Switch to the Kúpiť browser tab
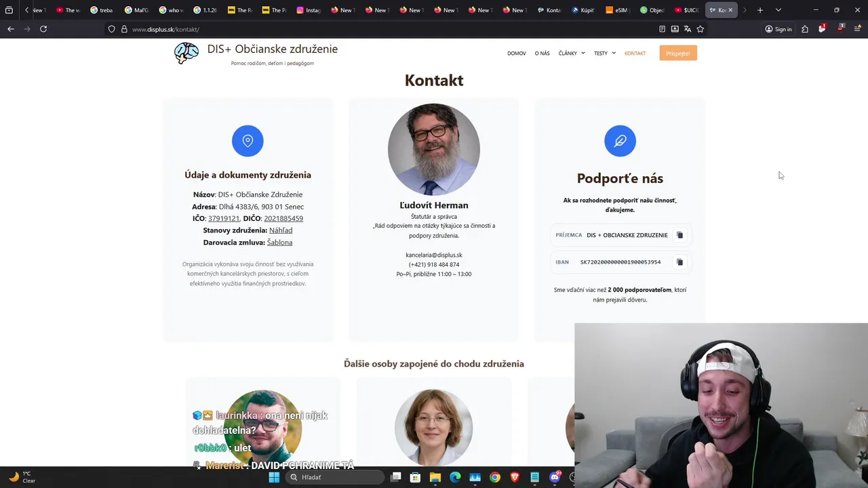Image resolution: width=868 pixels, height=488 pixels. [584, 10]
